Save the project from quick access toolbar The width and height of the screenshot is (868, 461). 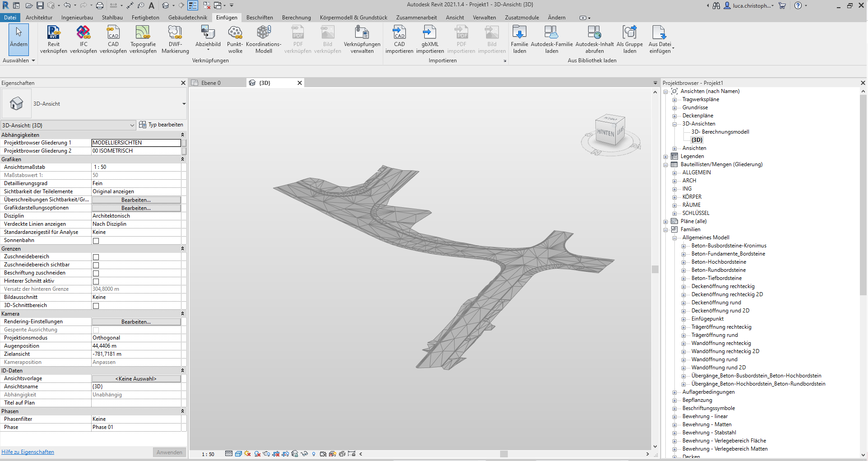pos(40,5)
